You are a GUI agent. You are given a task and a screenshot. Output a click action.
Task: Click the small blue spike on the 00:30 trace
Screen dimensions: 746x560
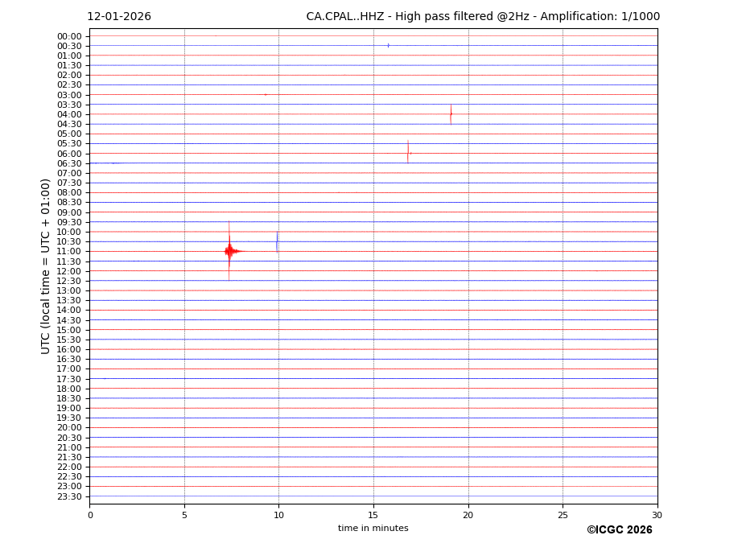click(x=388, y=45)
